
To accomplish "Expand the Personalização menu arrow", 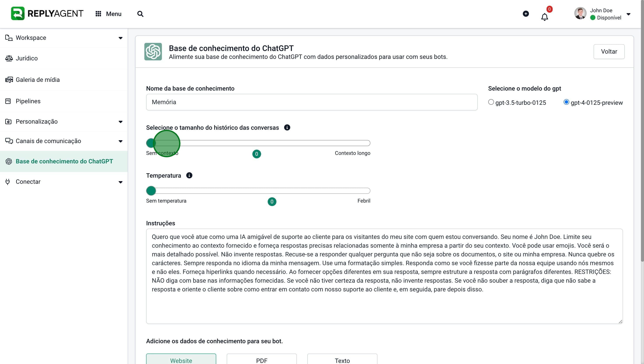I will click(x=120, y=122).
